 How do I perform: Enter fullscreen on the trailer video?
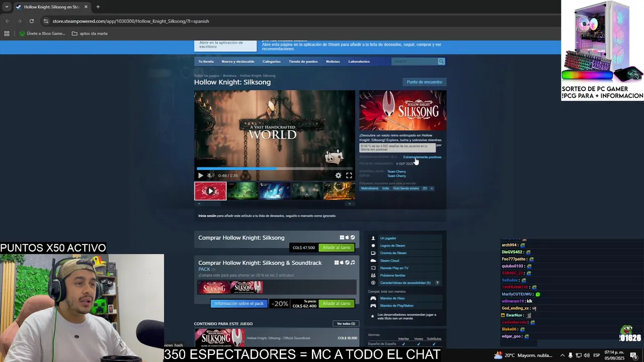[x=349, y=175]
